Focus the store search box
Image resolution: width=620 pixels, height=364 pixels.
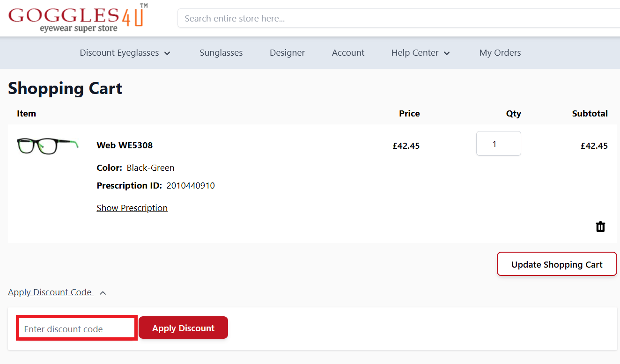coord(399,19)
